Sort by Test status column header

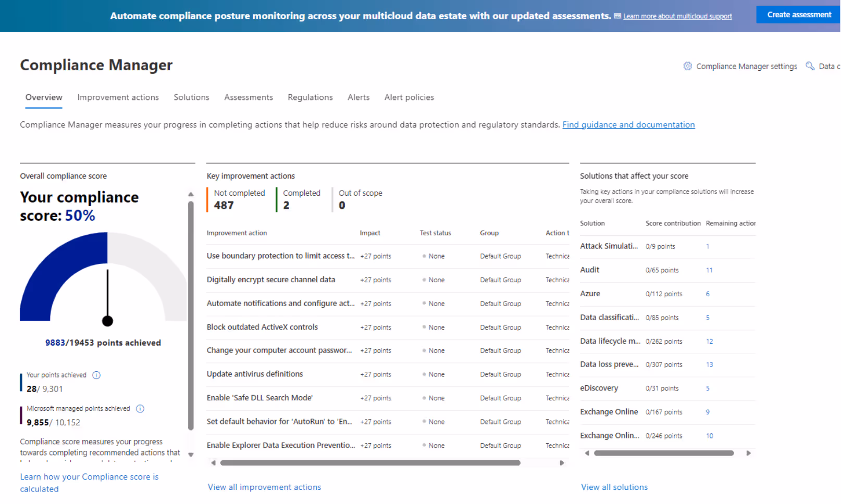[x=435, y=233]
